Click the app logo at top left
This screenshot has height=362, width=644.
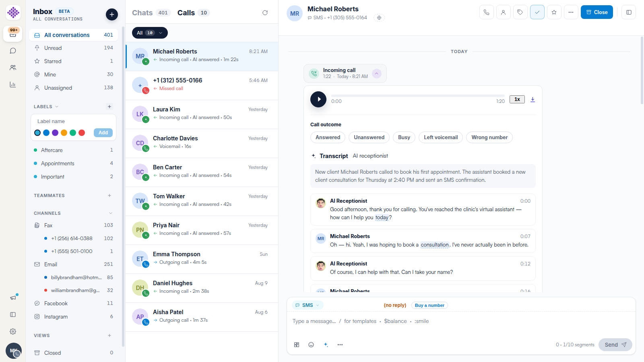(13, 12)
